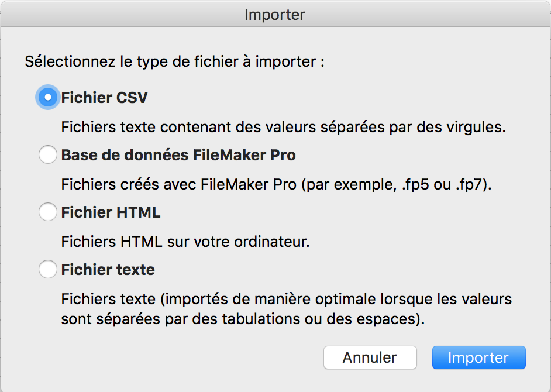Pick the Fichier texte radio button
Image resolution: width=551 pixels, height=392 pixels.
pyautogui.click(x=48, y=270)
